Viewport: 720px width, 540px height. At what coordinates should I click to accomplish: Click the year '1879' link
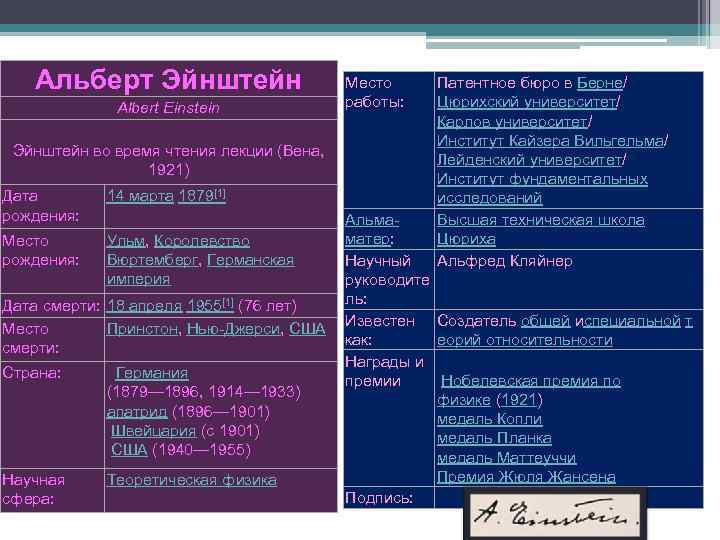pos(196,196)
